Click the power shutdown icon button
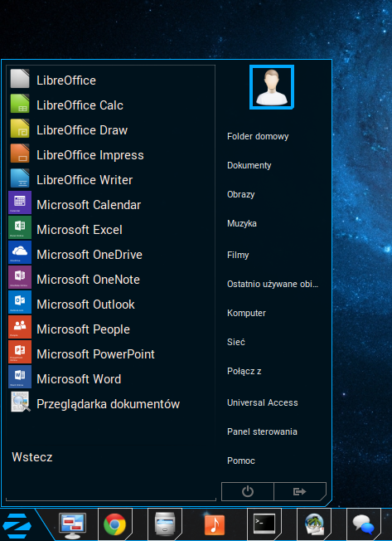 tap(247, 491)
